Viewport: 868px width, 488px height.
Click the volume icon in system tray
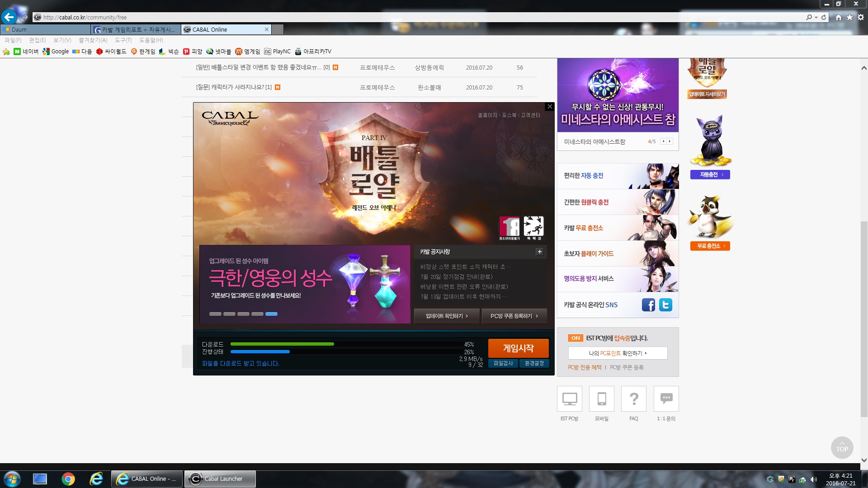tap(814, 479)
